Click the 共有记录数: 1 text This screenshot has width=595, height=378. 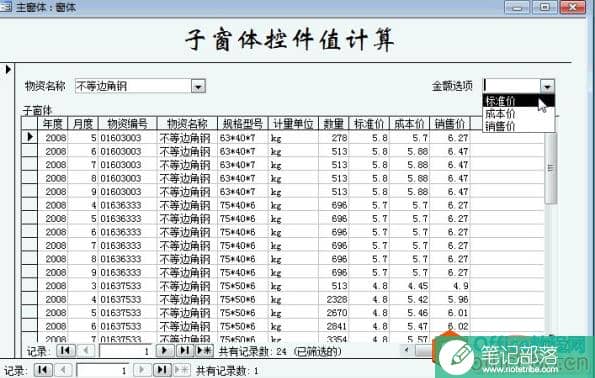coord(227,371)
